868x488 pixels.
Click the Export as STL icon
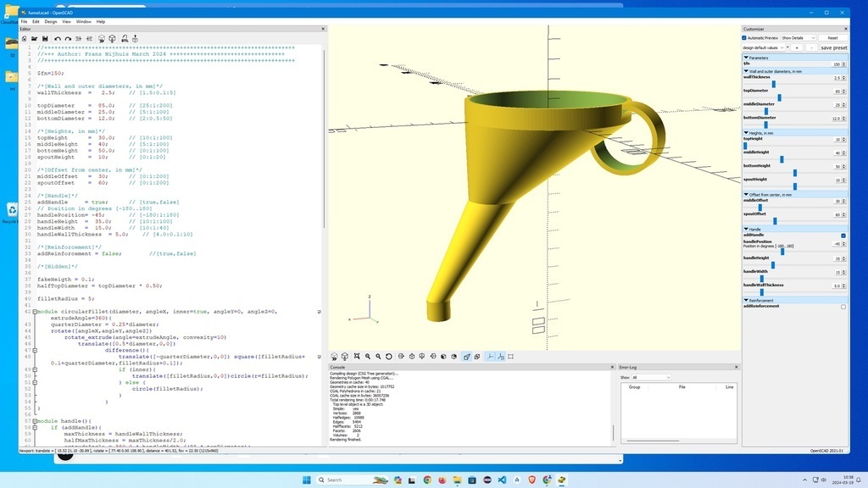(125, 39)
